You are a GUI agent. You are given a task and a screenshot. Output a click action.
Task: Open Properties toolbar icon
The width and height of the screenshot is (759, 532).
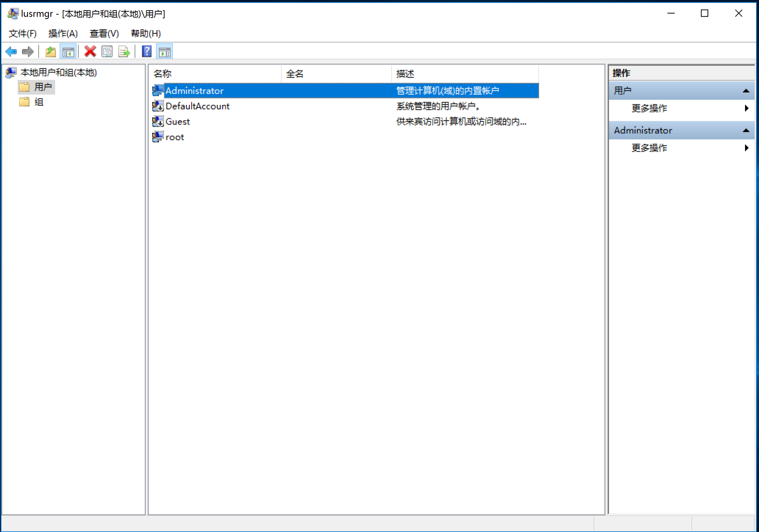point(107,52)
